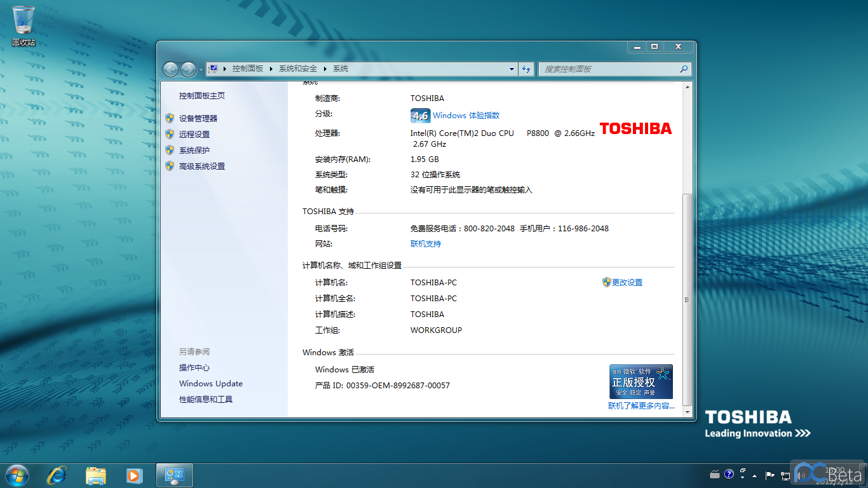Open Windows 体验指数 link
This screenshot has height=488, width=868.
click(x=466, y=116)
